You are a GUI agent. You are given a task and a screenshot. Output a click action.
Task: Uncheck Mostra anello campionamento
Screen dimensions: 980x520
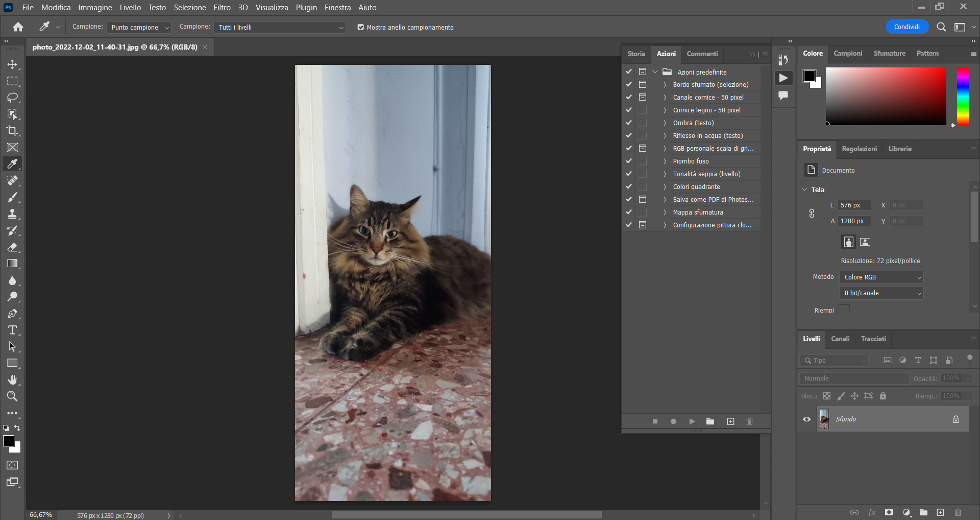coord(360,27)
